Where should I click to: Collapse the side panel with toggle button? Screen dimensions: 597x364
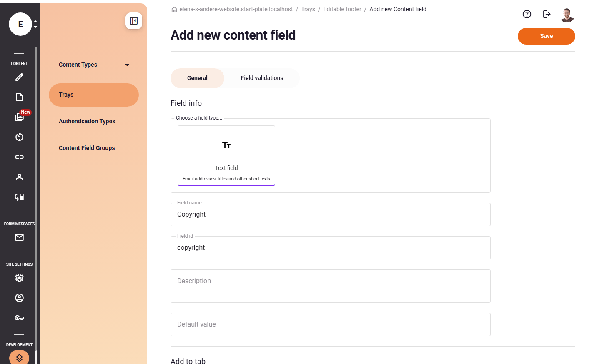click(x=134, y=21)
